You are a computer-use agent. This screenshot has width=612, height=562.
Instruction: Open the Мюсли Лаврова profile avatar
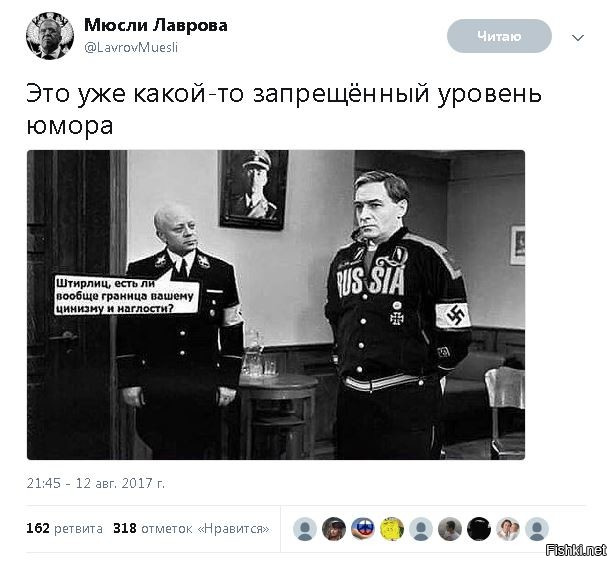(x=50, y=36)
